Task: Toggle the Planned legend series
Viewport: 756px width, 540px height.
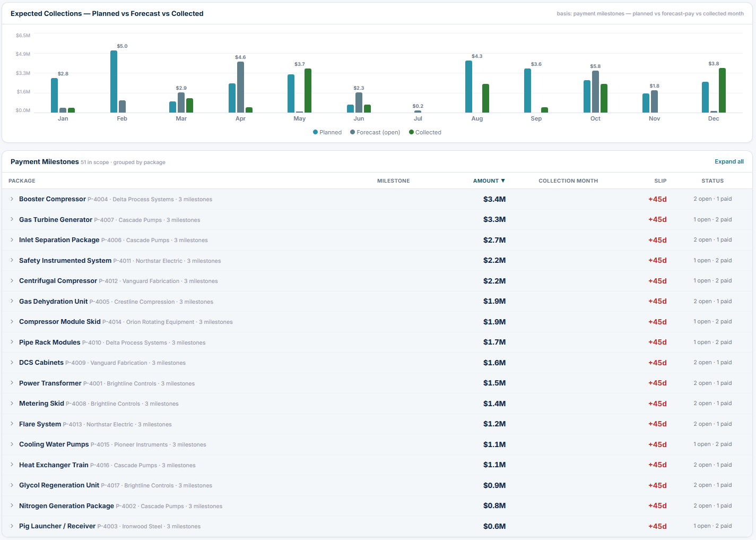Action: coord(327,132)
